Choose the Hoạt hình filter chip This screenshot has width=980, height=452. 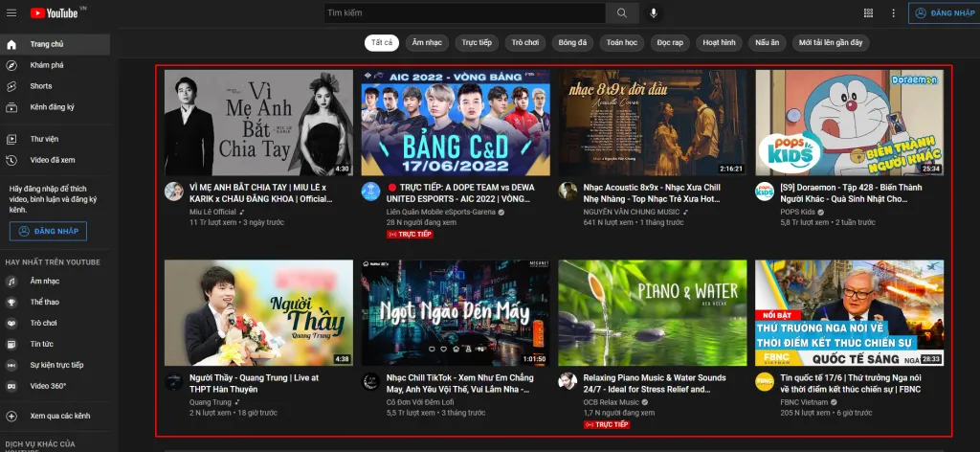719,43
